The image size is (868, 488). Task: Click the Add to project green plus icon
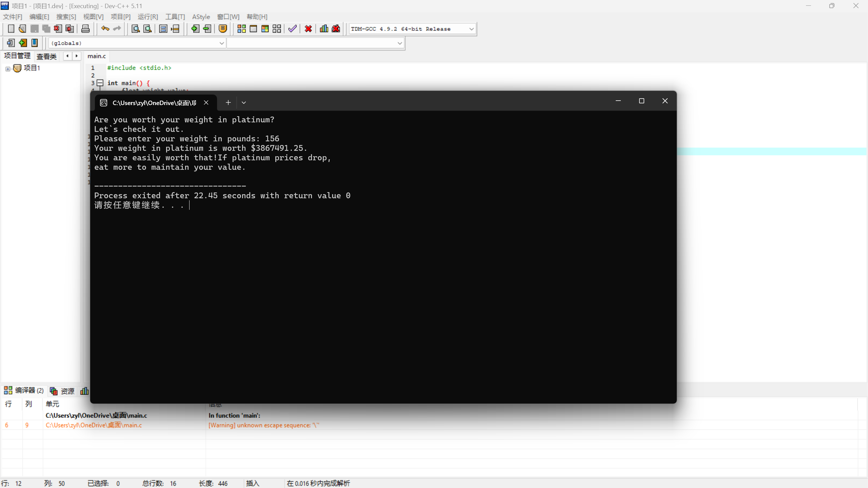pos(195,29)
